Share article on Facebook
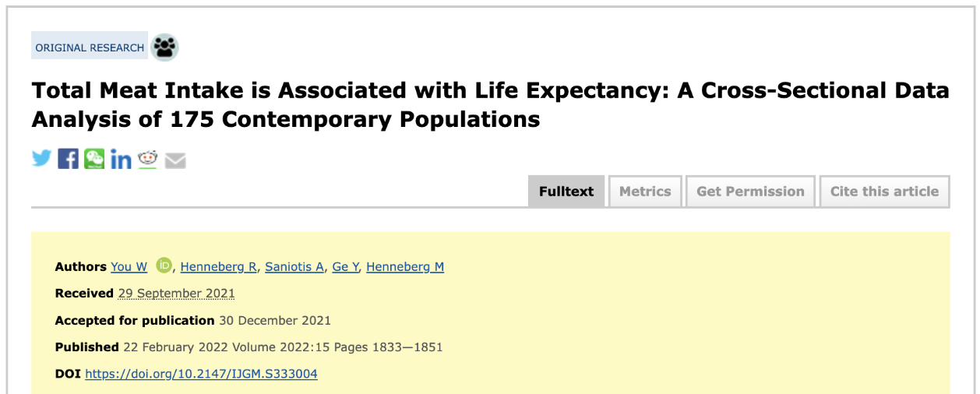Viewport: 980px width, 394px height. (69, 159)
